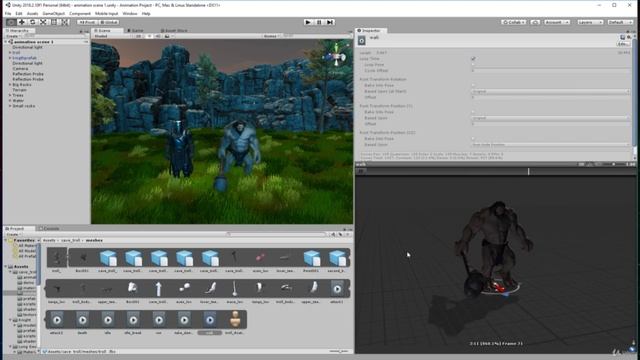Select the Rect transform tool
640x360 pixels.
[54, 22]
